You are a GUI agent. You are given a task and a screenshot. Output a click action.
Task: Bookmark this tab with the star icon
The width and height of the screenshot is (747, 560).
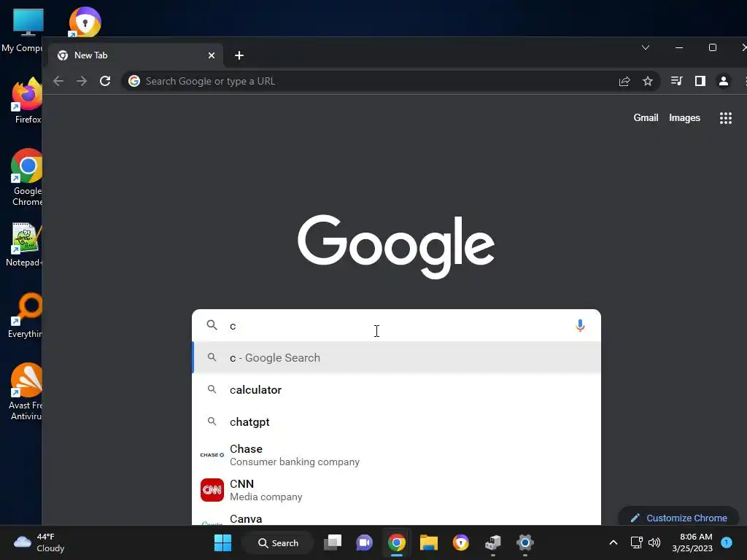[648, 81]
